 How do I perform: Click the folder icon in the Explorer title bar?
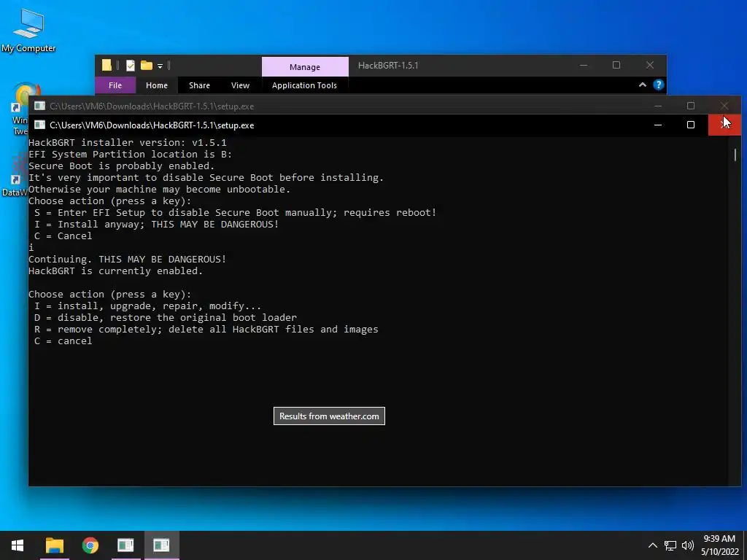(107, 65)
